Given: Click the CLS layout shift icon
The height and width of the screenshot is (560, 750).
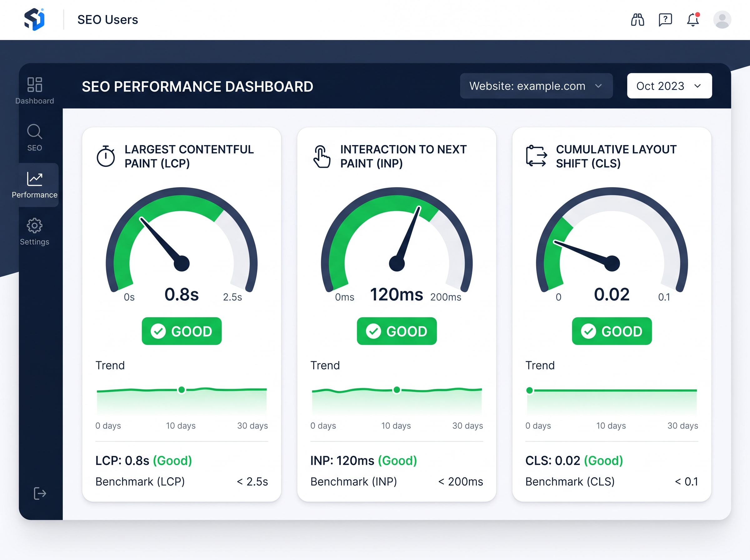Looking at the screenshot, I should point(536,156).
